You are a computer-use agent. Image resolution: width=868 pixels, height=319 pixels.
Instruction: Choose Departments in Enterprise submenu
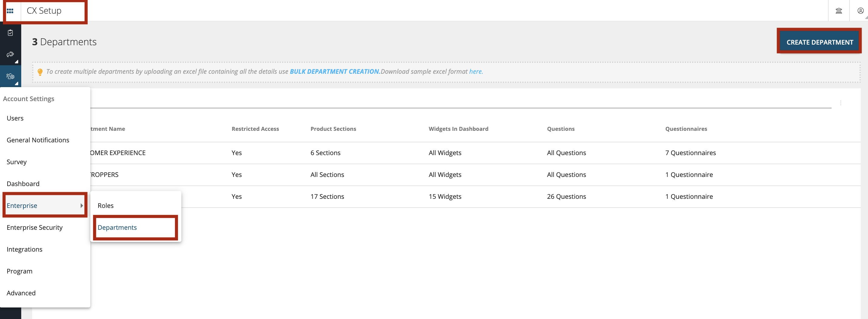tap(136, 227)
